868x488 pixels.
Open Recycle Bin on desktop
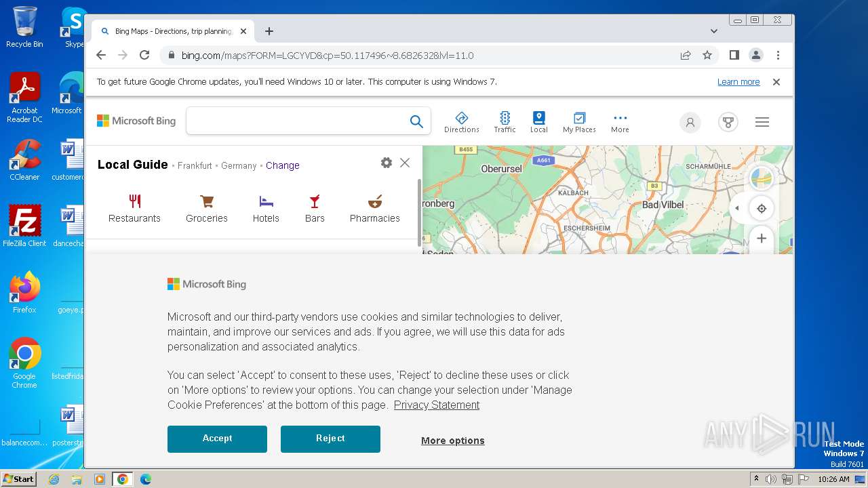pos(24,27)
